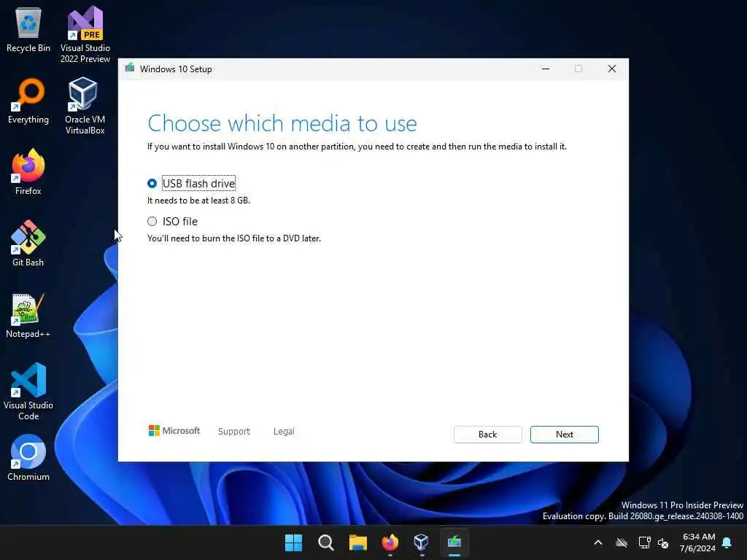The height and width of the screenshot is (560, 747).
Task: Open Oracle VM VirtualBox desktop shortcut
Action: [85, 106]
